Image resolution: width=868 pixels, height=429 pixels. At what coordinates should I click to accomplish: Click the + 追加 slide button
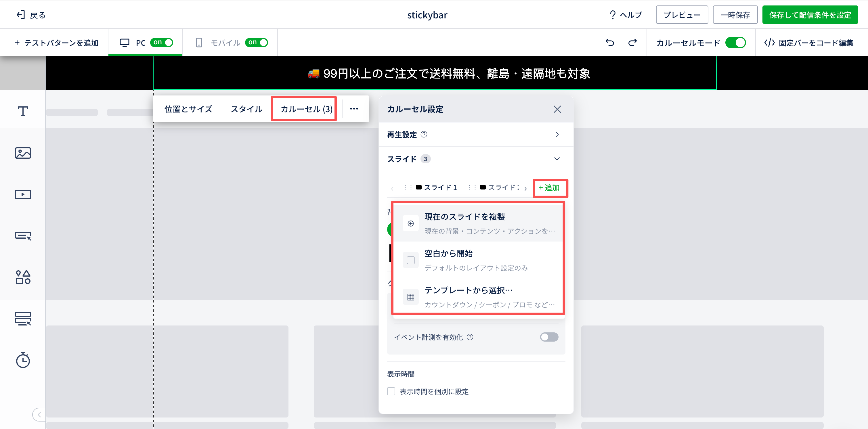550,188
